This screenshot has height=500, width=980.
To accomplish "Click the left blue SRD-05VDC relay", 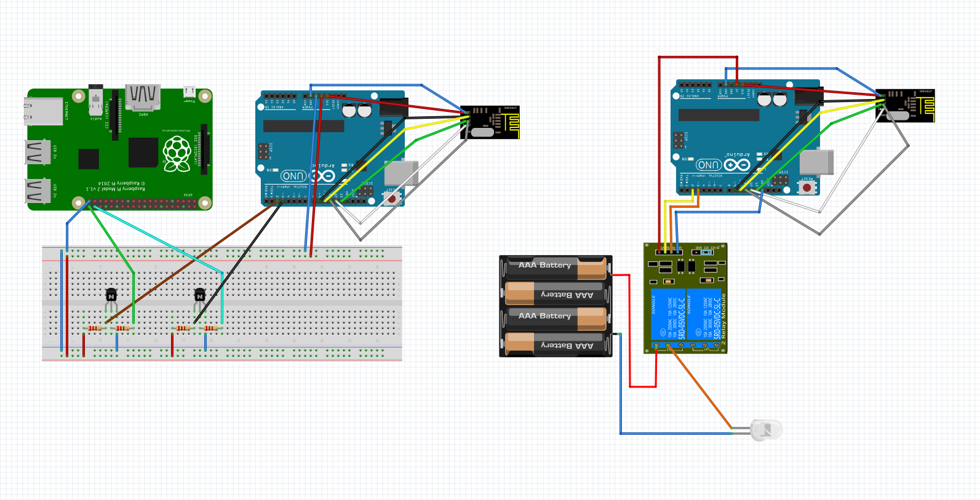I will (x=668, y=314).
